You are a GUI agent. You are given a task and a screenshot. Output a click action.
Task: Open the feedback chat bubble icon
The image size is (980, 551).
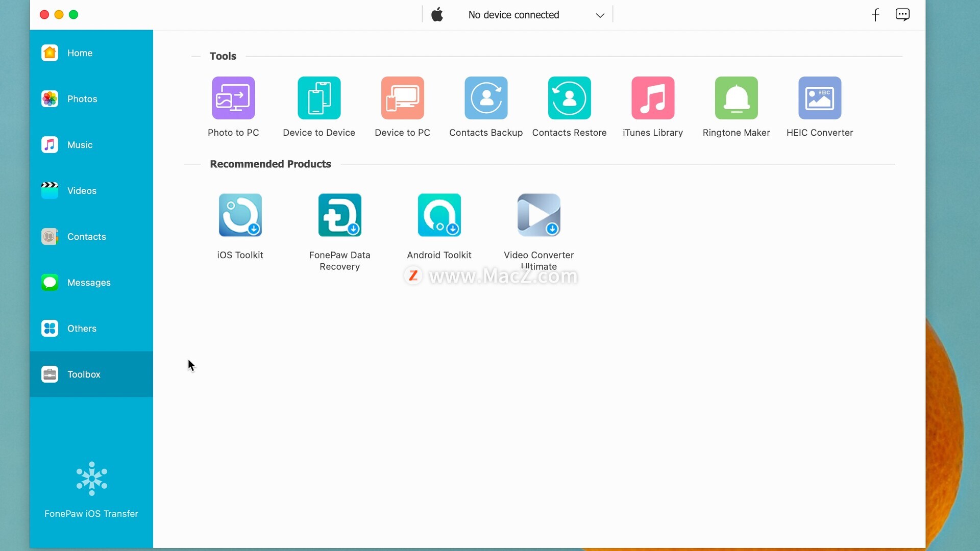[902, 14]
